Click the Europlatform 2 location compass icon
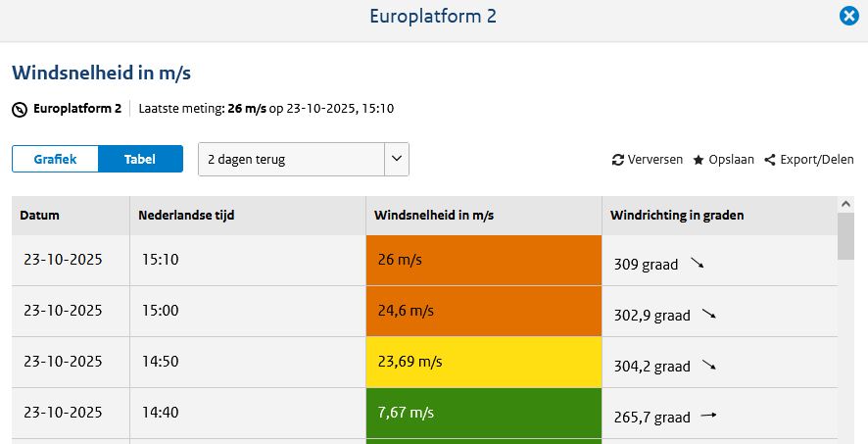 (20, 110)
